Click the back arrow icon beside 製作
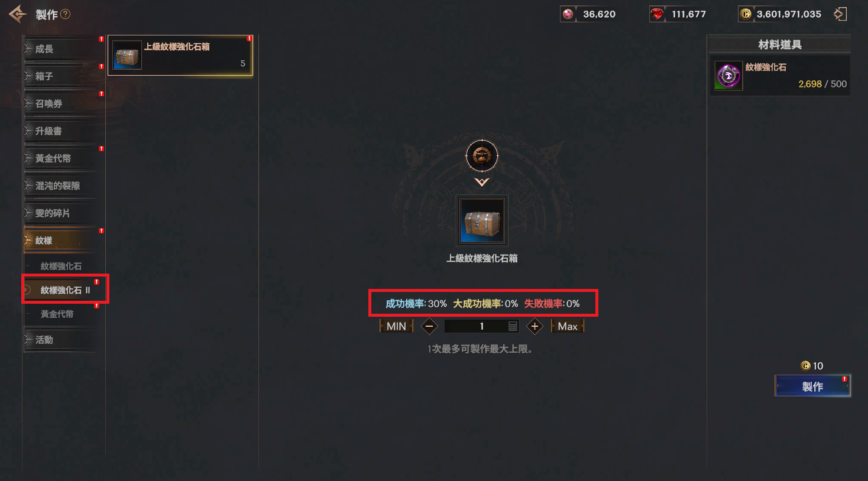The image size is (868, 481). point(18,14)
